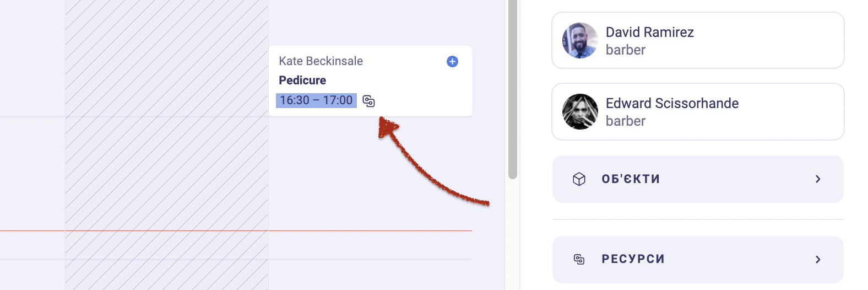
Task: Click the blue plus icon on appointment card
Action: click(x=452, y=61)
